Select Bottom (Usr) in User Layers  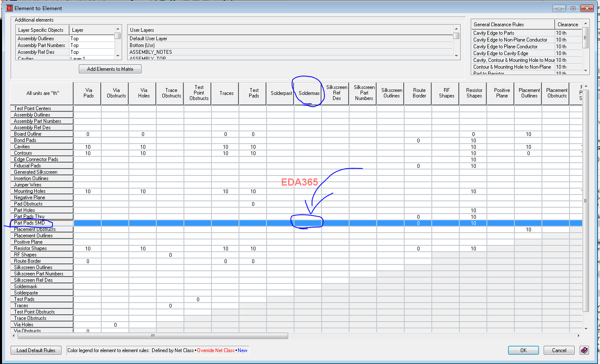(290, 45)
